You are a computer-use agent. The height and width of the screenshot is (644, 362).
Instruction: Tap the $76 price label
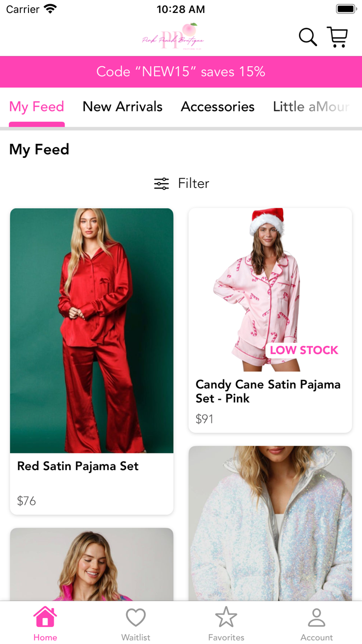[26, 501]
